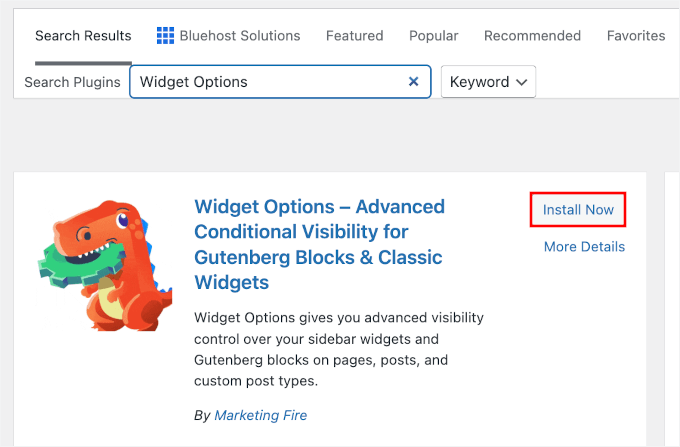Switch to the Search Results tab
This screenshot has height=447, width=680.
[x=83, y=36]
